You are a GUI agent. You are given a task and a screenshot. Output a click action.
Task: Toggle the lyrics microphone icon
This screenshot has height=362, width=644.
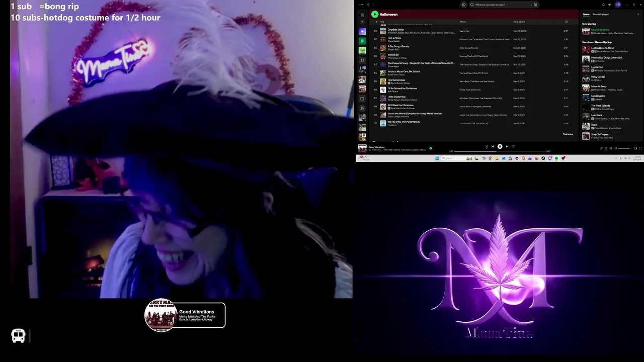tap(601, 148)
